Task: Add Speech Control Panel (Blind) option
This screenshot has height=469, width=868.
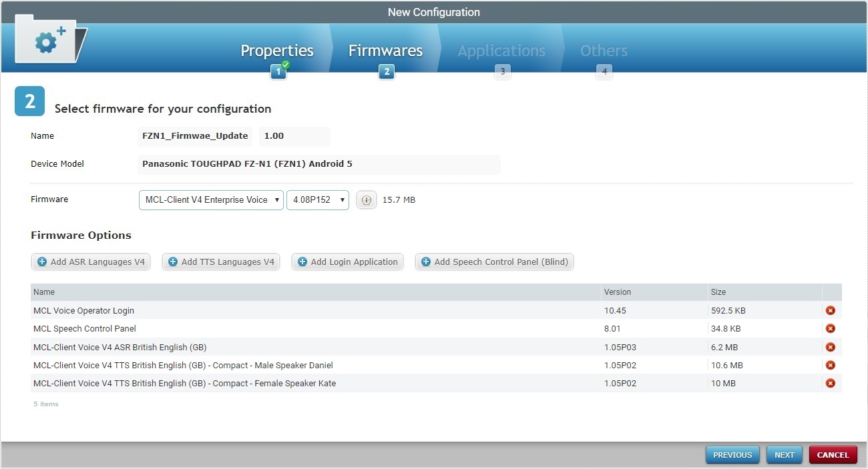Action: pos(494,262)
